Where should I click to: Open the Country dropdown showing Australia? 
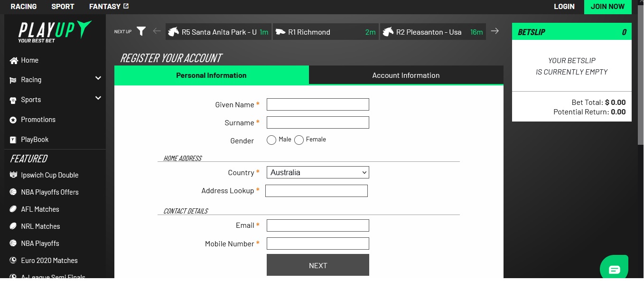[x=318, y=172]
